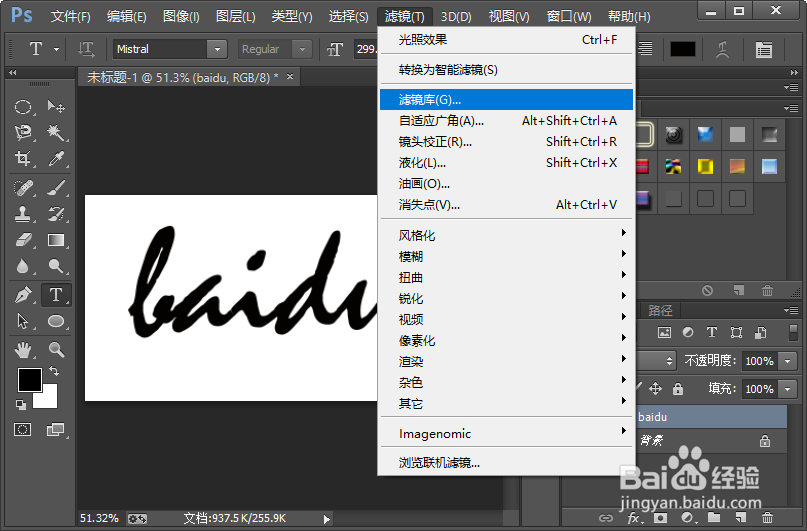
Task: Open the font family dropdown
Action: click(217, 49)
